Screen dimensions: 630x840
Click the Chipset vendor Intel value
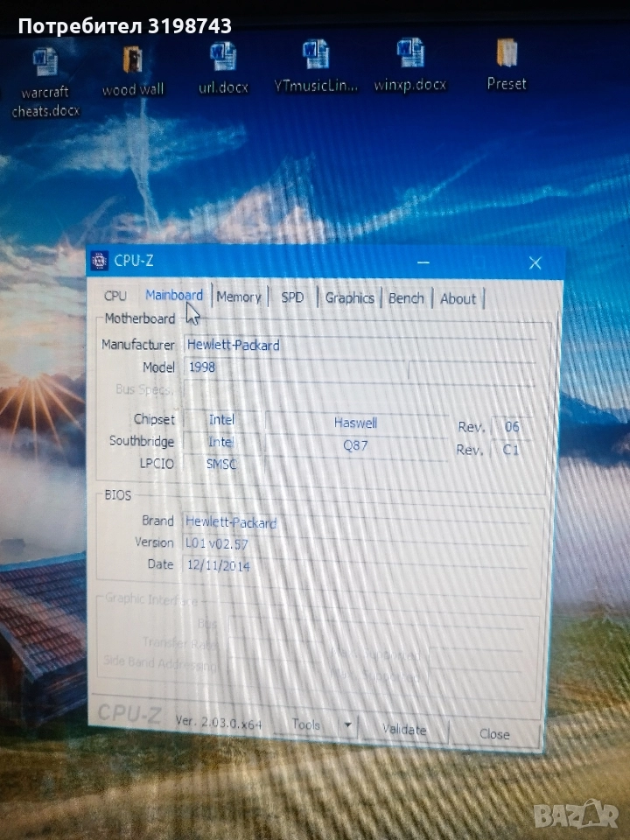(x=221, y=419)
